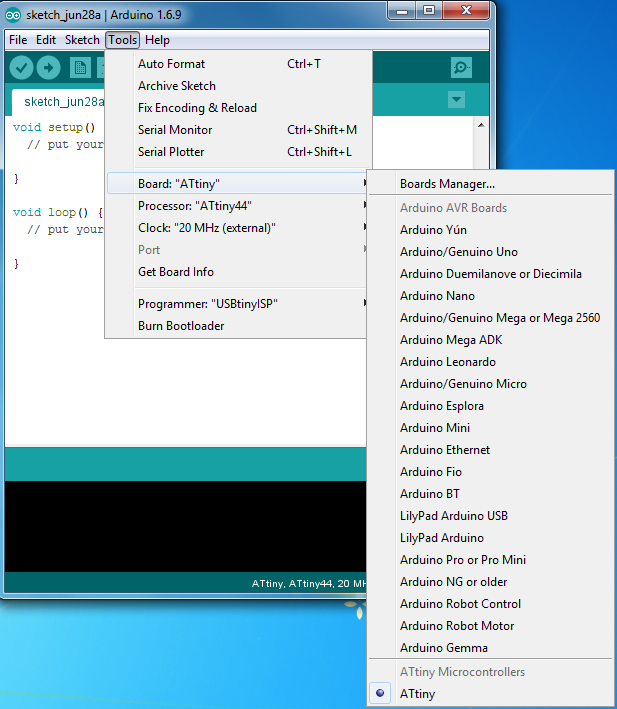Select Fix Encoding & Reload
Screen dimensions: 617x709
[237, 108]
